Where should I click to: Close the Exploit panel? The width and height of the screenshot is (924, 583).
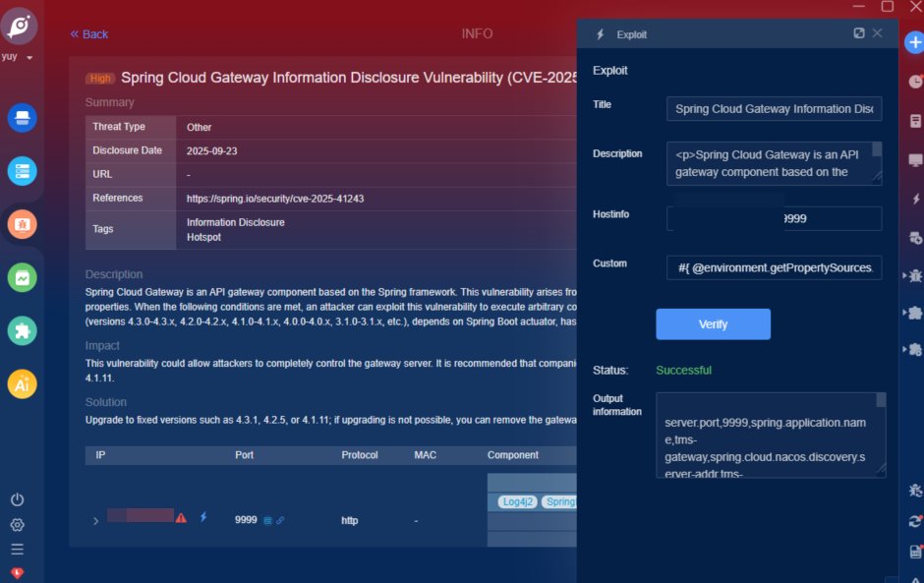pyautogui.click(x=878, y=33)
